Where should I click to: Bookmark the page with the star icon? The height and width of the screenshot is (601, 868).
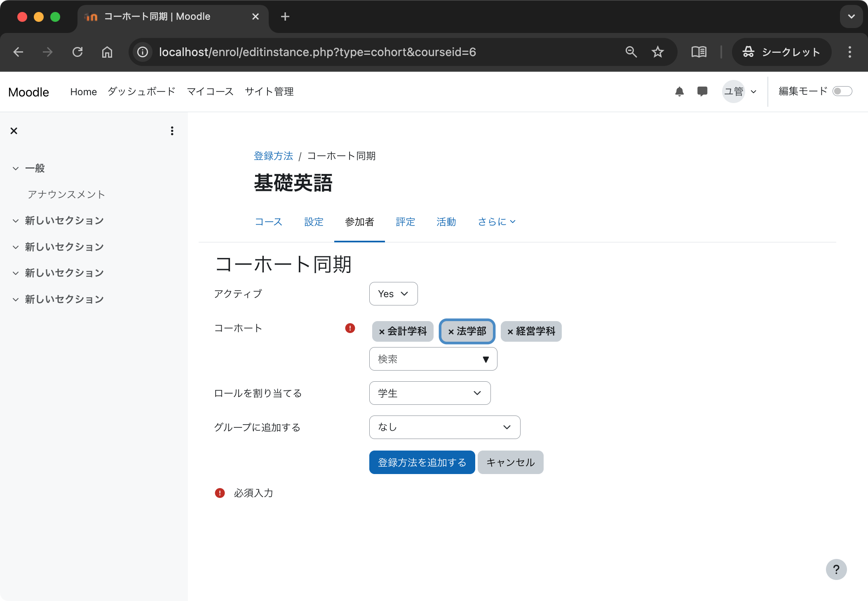click(x=657, y=52)
